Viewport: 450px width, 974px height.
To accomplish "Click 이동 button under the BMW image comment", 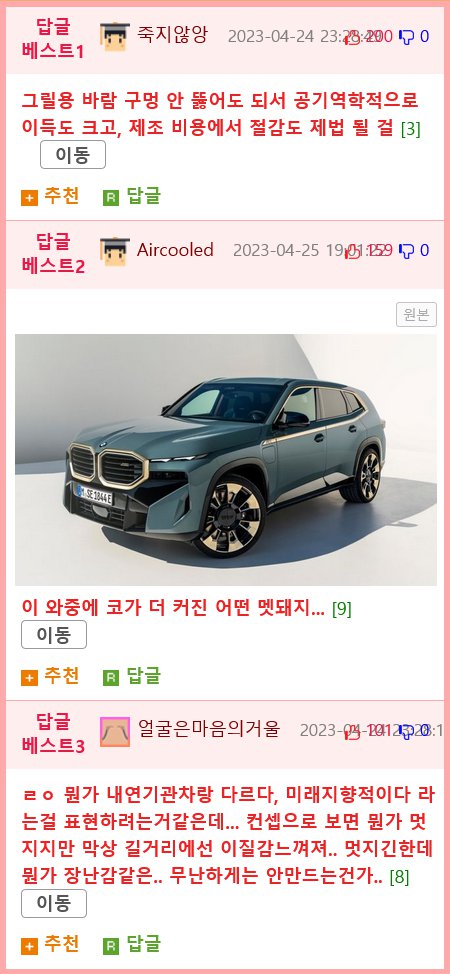I will coord(54,635).
